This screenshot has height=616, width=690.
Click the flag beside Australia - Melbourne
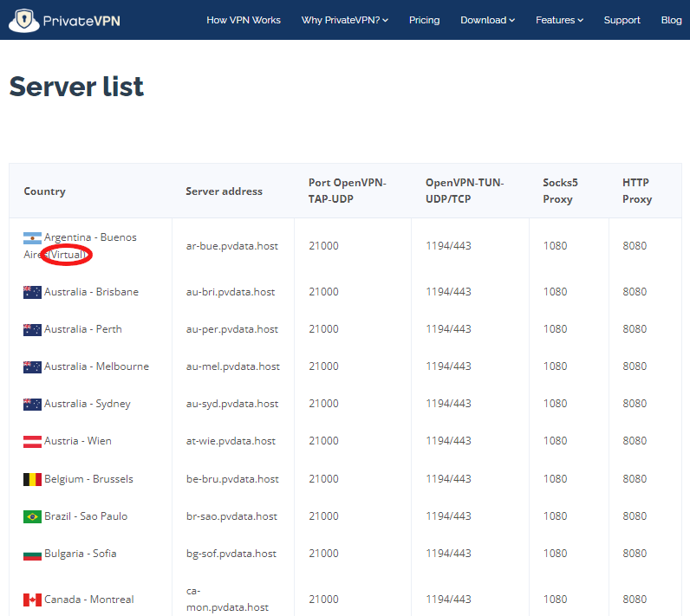click(32, 367)
